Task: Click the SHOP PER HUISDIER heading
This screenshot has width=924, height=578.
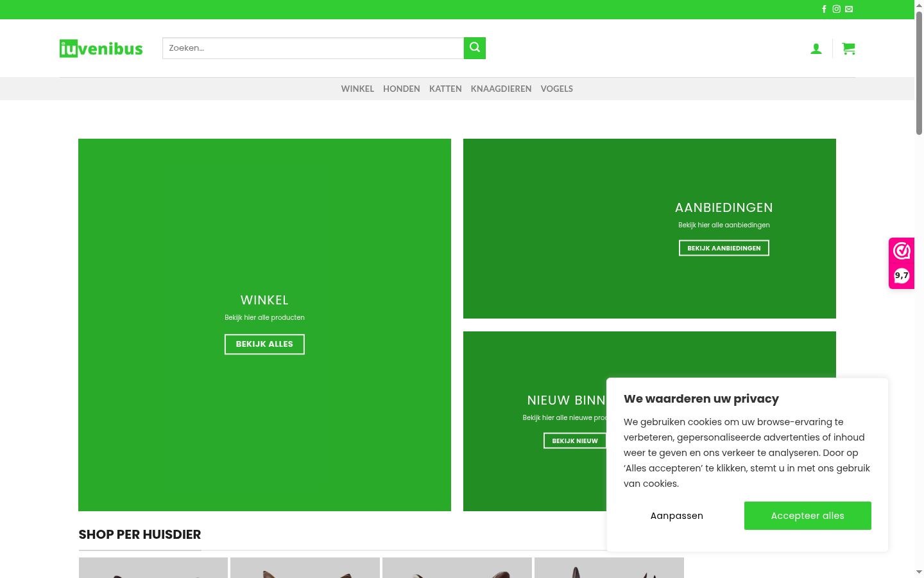Action: tap(140, 534)
